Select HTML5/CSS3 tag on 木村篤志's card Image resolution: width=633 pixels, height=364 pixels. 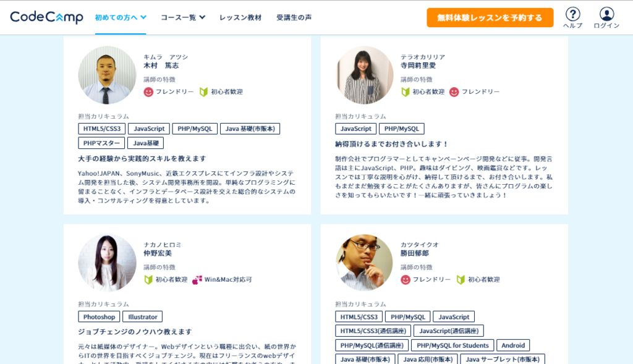click(102, 129)
